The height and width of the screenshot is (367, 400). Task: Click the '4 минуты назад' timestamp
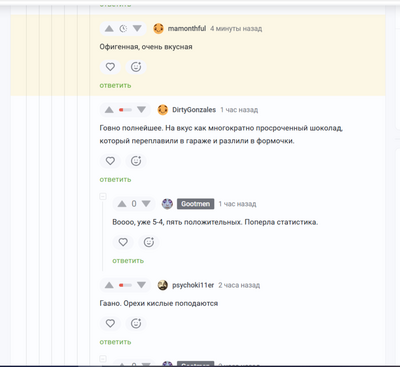point(236,29)
